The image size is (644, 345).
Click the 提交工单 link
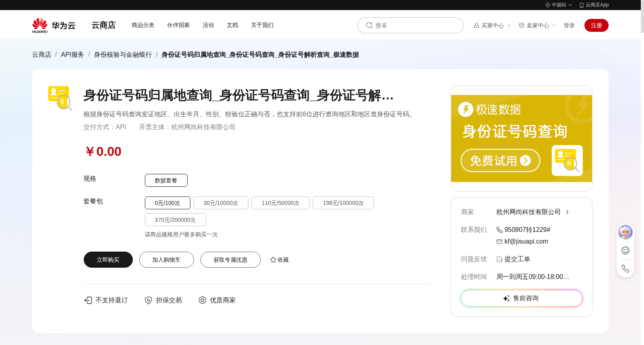[517, 259]
